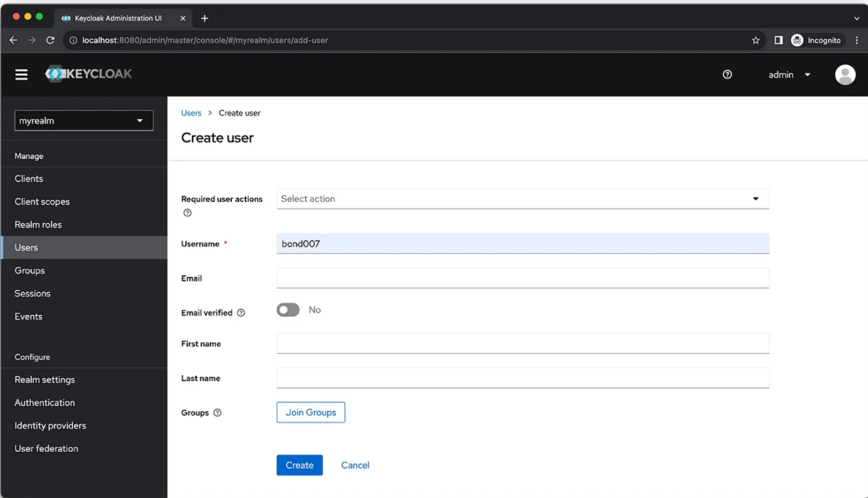The image size is (868, 498).
Task: Open the help question mark icon in header
Action: (727, 74)
